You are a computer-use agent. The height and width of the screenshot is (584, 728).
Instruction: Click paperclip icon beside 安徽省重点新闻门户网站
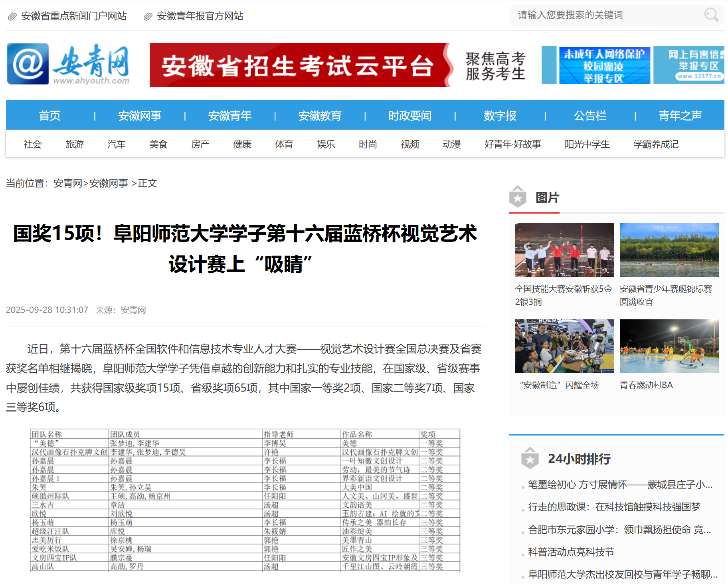click(x=12, y=16)
